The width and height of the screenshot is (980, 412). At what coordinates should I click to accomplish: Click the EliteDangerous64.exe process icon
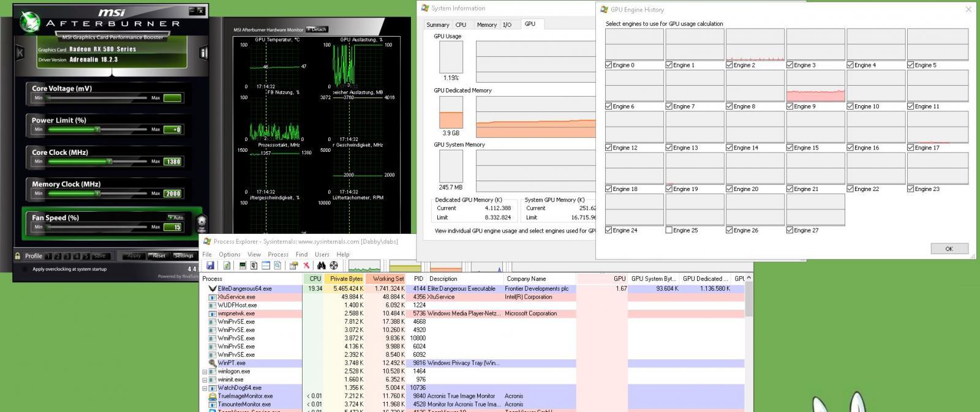(x=213, y=288)
